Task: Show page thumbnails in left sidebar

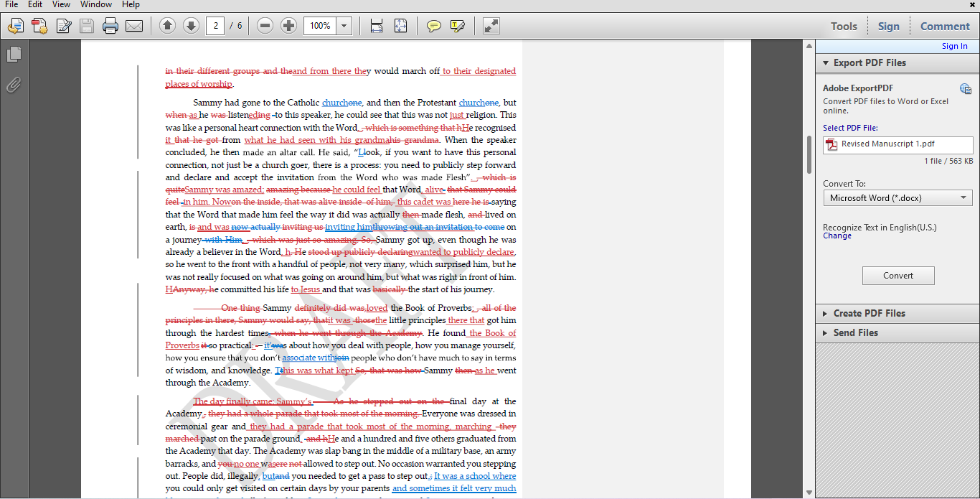Action: pos(14,55)
